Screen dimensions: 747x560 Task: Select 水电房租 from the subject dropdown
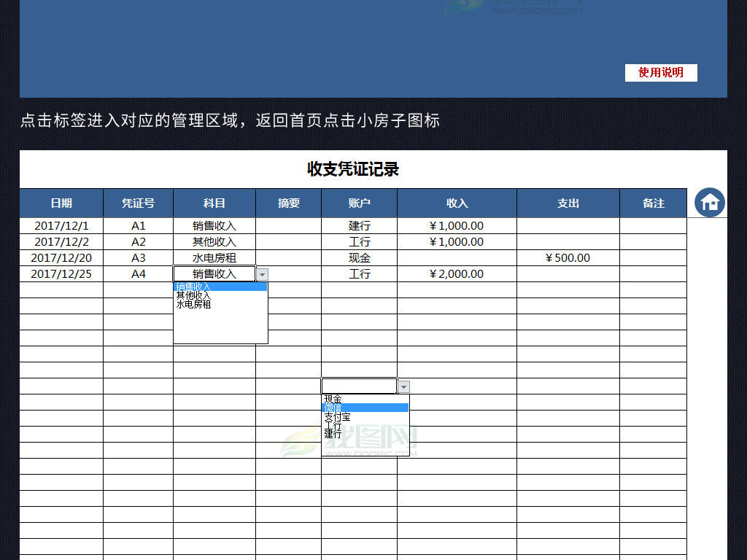(x=195, y=304)
